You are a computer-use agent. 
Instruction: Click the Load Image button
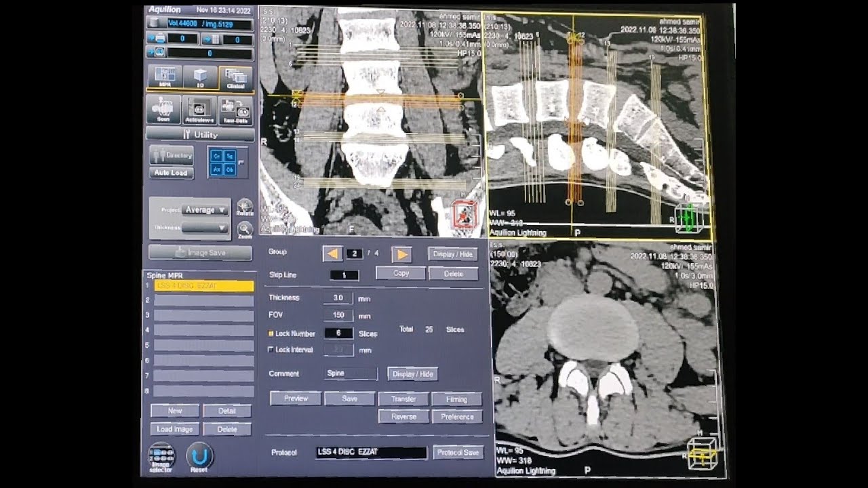tap(175, 429)
